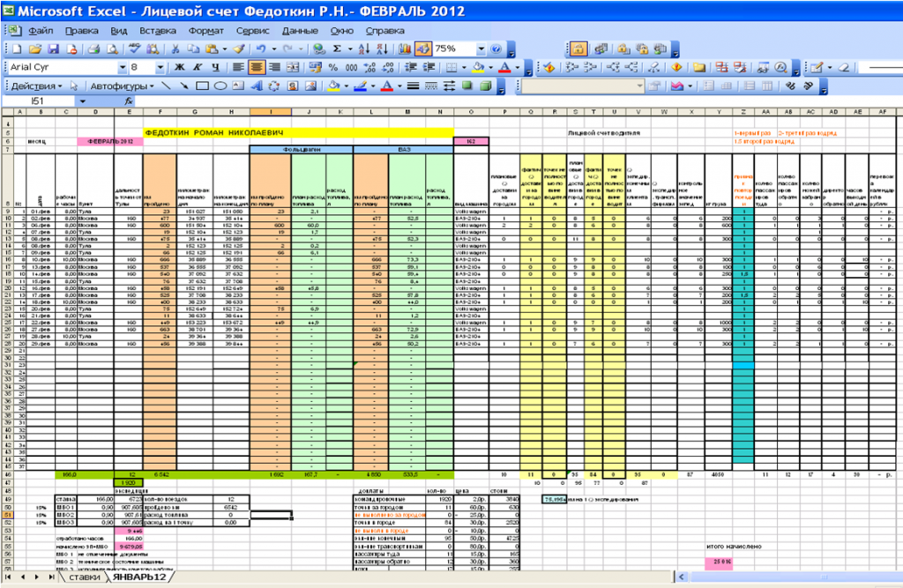Click the Name Box showing I51

(39, 101)
